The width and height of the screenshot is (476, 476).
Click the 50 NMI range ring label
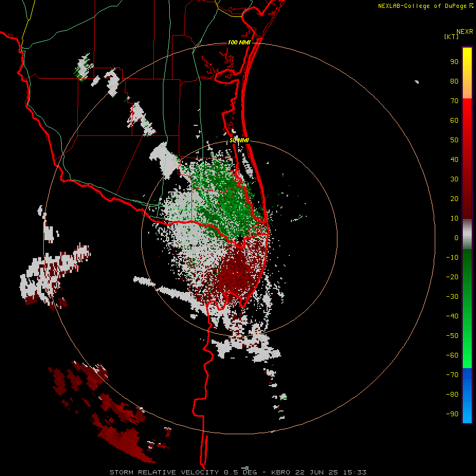point(239,140)
